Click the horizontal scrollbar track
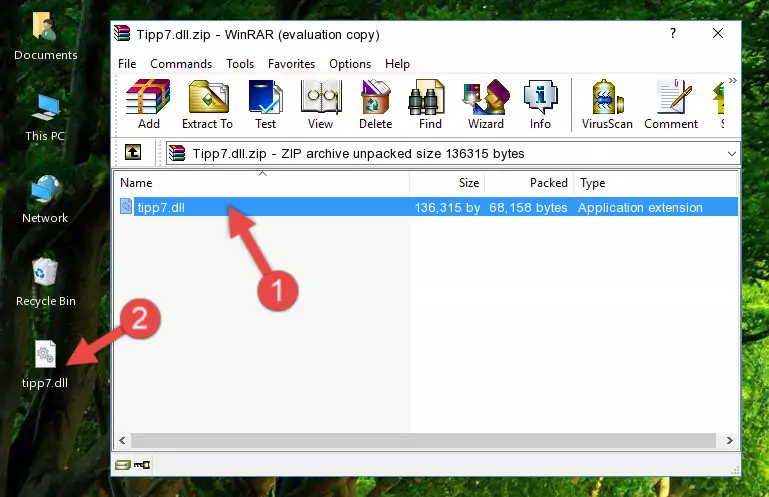 pyautogui.click(x=424, y=440)
